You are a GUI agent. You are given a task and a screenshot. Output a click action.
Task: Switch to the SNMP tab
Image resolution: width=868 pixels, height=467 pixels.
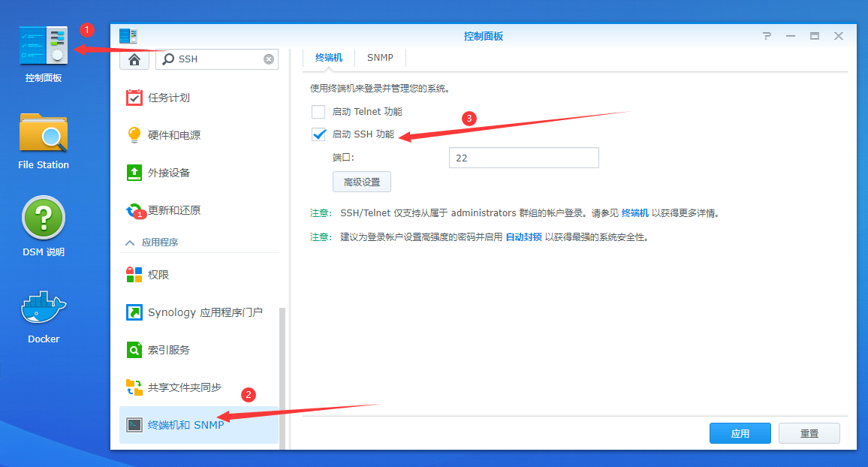click(380, 58)
